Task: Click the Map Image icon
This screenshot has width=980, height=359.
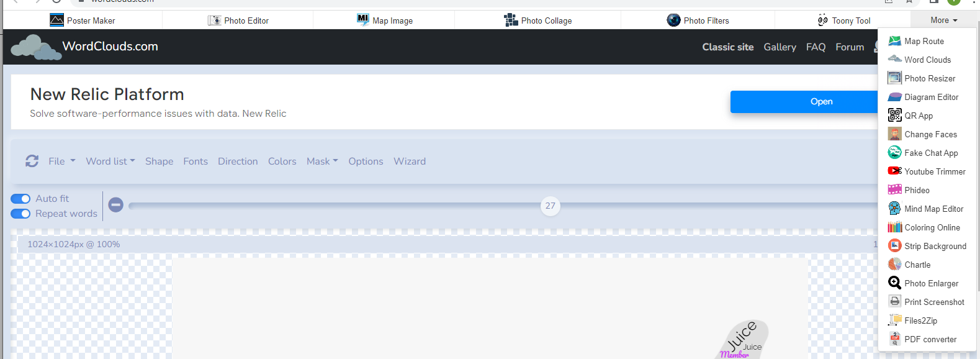Action: [x=363, y=20]
